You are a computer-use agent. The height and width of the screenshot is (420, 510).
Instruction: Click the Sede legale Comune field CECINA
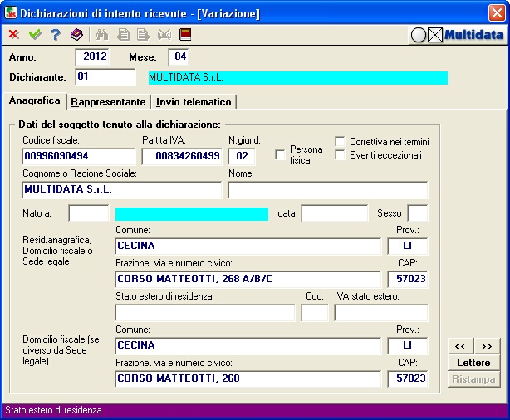point(248,247)
